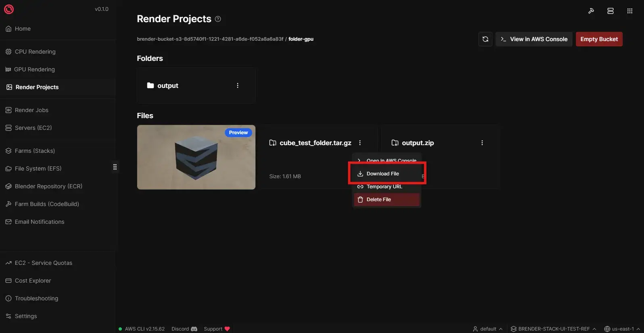
Task: Click the download icon in context menu
Action: point(360,174)
